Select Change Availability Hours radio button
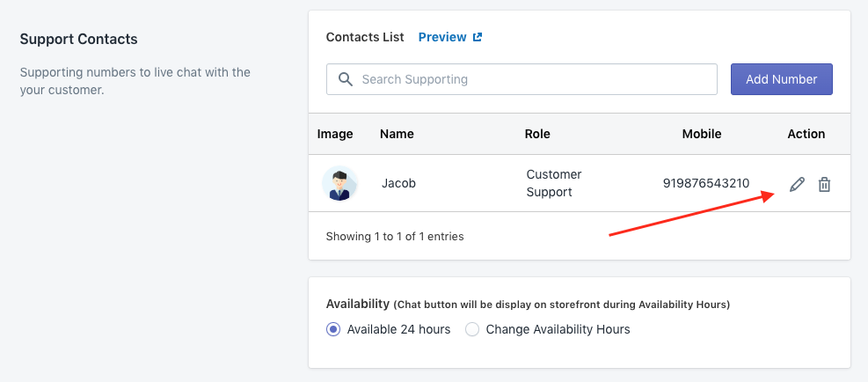Image resolution: width=868 pixels, height=382 pixels. click(472, 329)
